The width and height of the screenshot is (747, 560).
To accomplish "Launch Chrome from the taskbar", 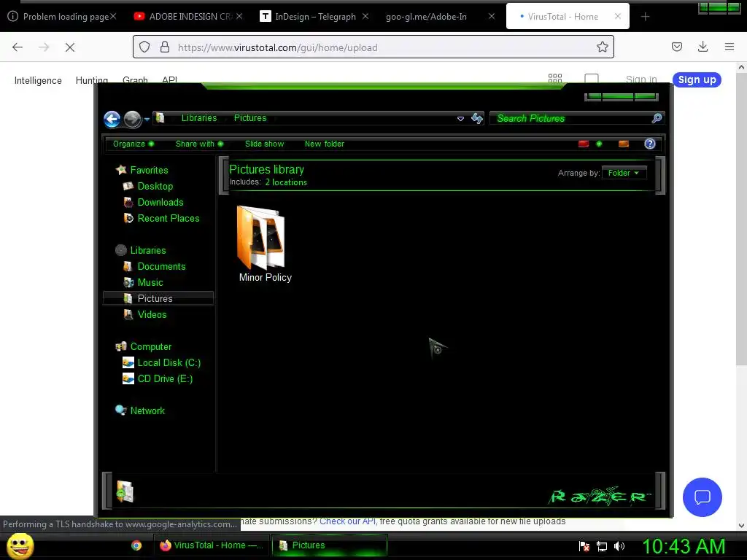I will click(136, 545).
